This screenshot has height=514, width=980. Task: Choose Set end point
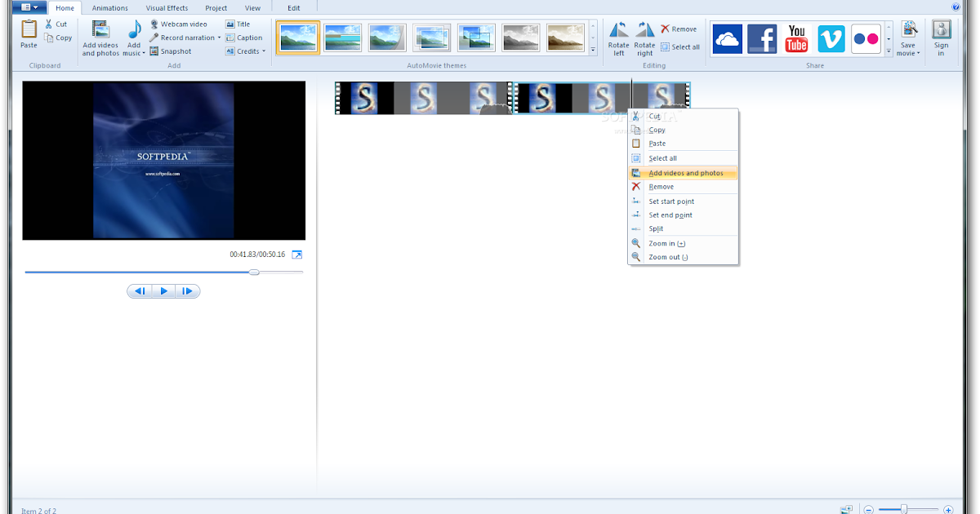[x=684, y=215]
